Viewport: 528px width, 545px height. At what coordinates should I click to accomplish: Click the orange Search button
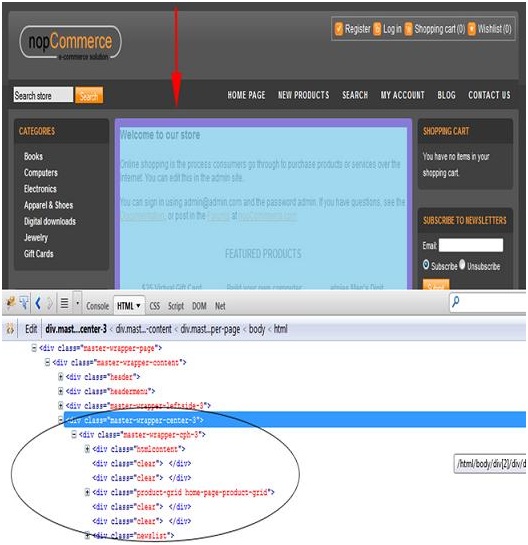(x=89, y=95)
